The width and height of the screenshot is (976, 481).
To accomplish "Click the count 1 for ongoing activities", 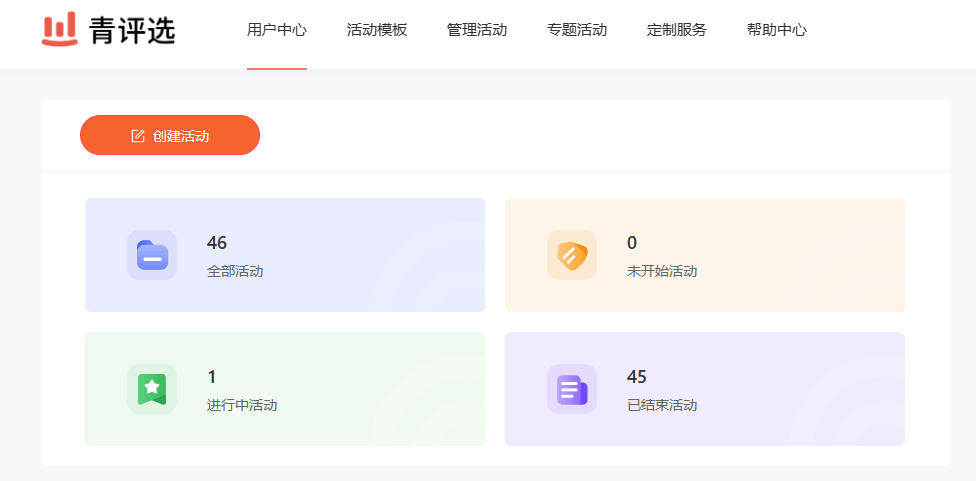I will click(x=212, y=377).
